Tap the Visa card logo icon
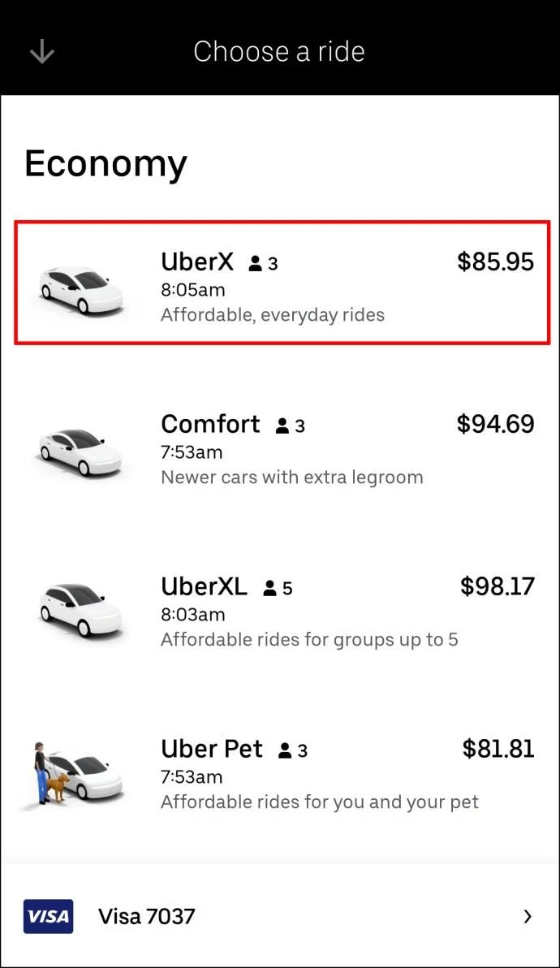Screen dimensions: 560x968 [48, 916]
